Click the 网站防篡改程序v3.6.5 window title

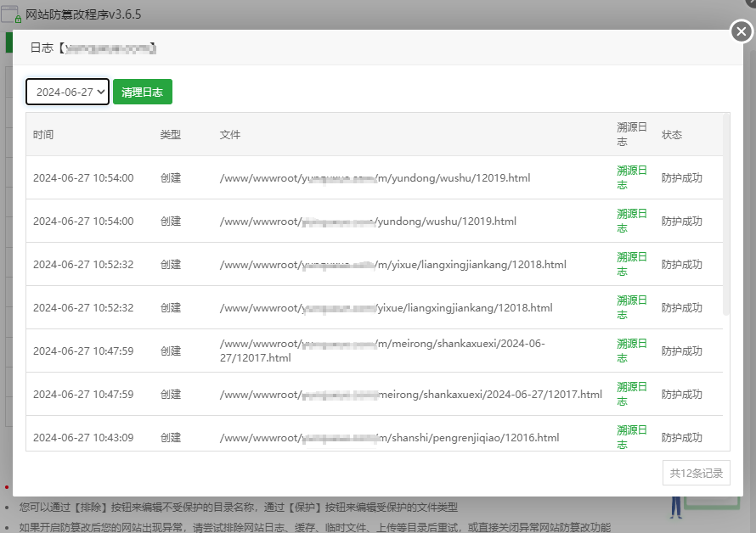(83, 14)
